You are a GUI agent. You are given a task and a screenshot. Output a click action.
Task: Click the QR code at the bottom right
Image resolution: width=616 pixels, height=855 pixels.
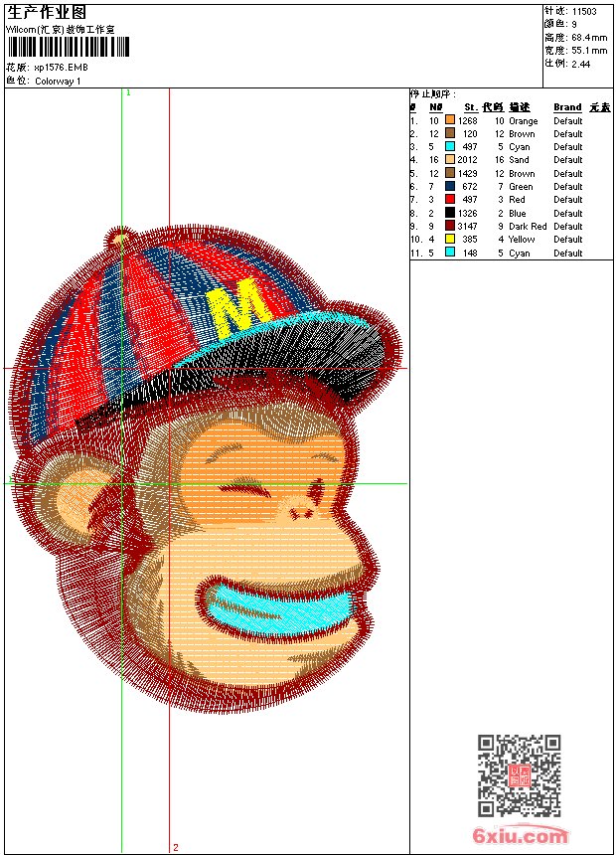point(520,775)
